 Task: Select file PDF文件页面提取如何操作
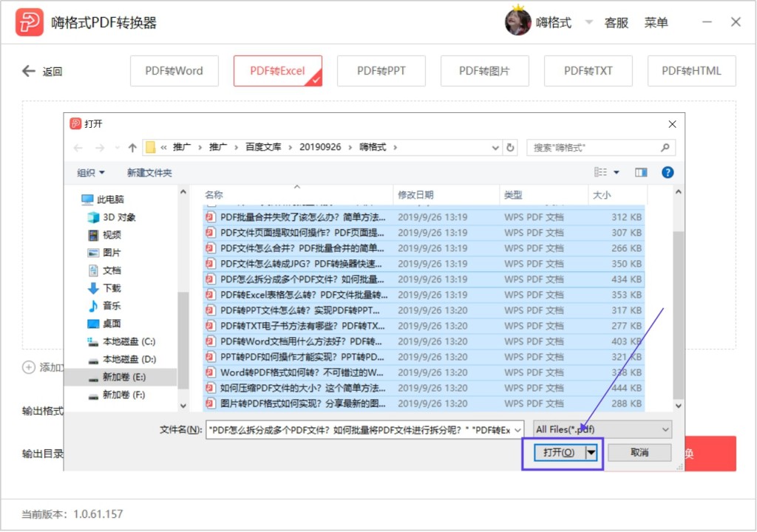pyautogui.click(x=424, y=233)
